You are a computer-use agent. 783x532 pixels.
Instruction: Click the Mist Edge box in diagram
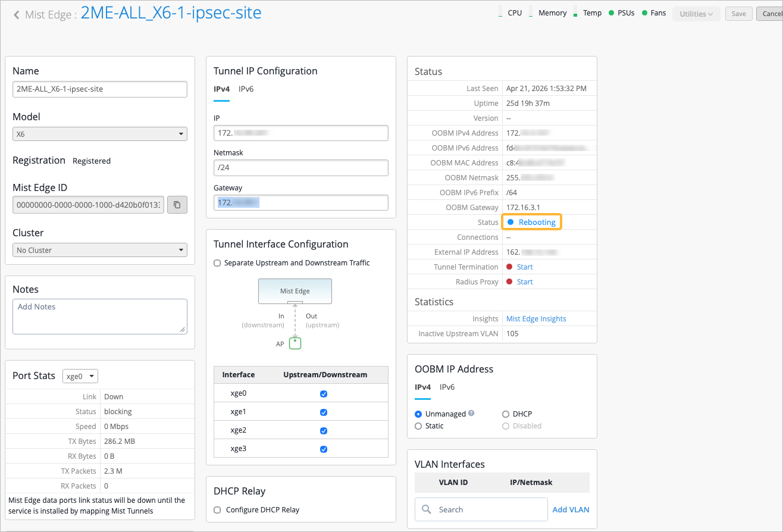click(295, 291)
